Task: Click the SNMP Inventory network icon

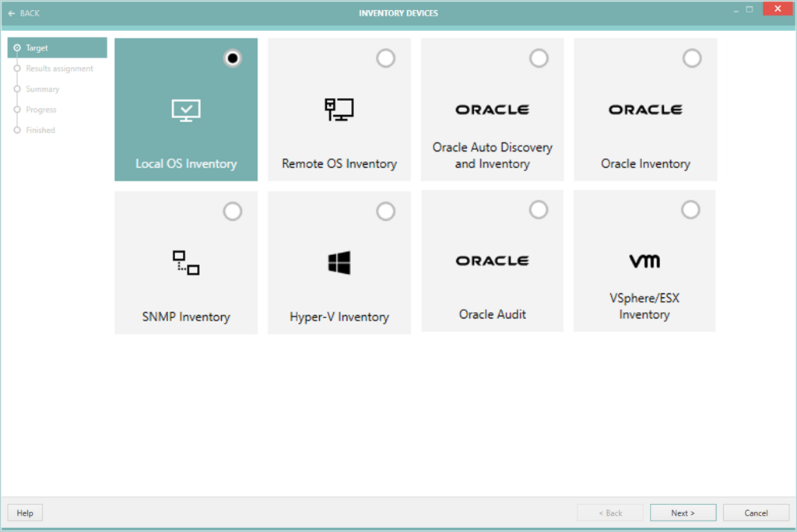Action: [186, 263]
